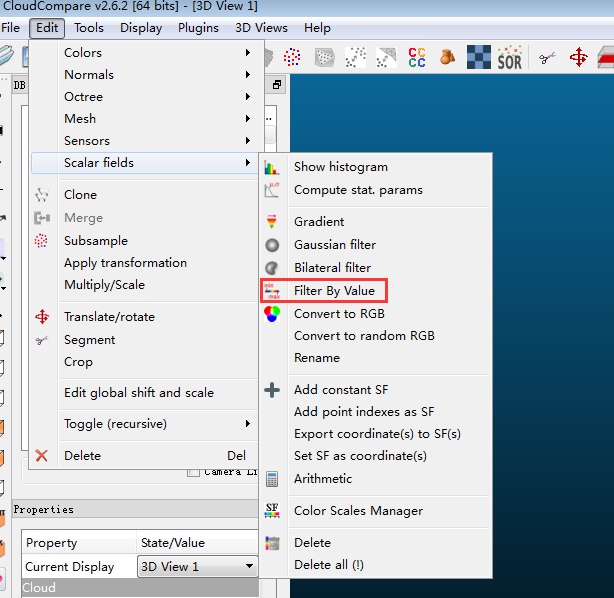Click the Subsample dotted icon in menu
This screenshot has height=598, width=614.
point(41,240)
